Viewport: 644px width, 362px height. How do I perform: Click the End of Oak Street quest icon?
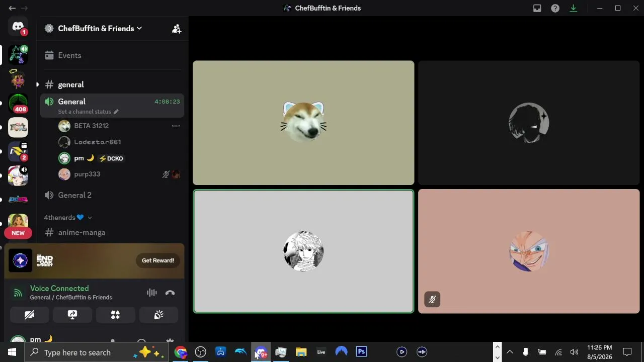point(20,260)
